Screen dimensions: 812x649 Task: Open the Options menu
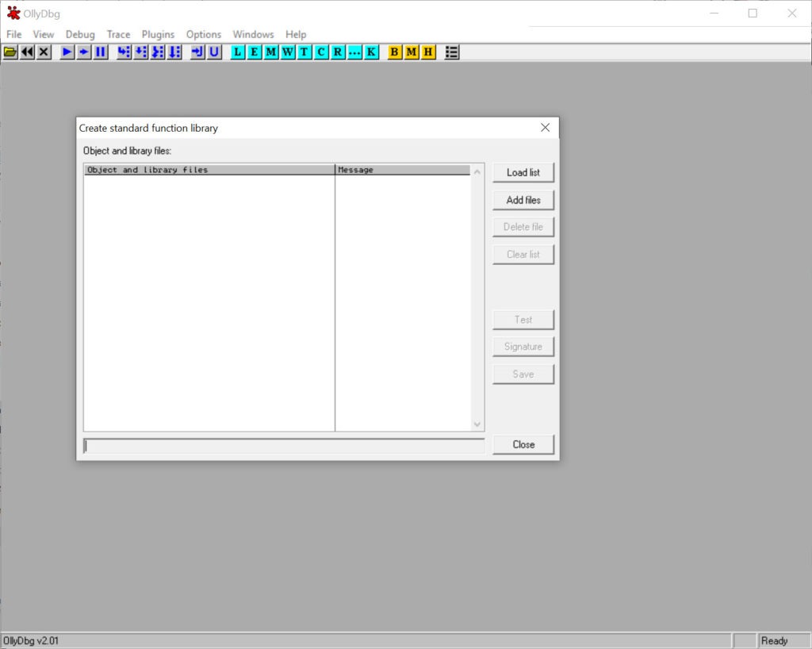pyautogui.click(x=204, y=34)
